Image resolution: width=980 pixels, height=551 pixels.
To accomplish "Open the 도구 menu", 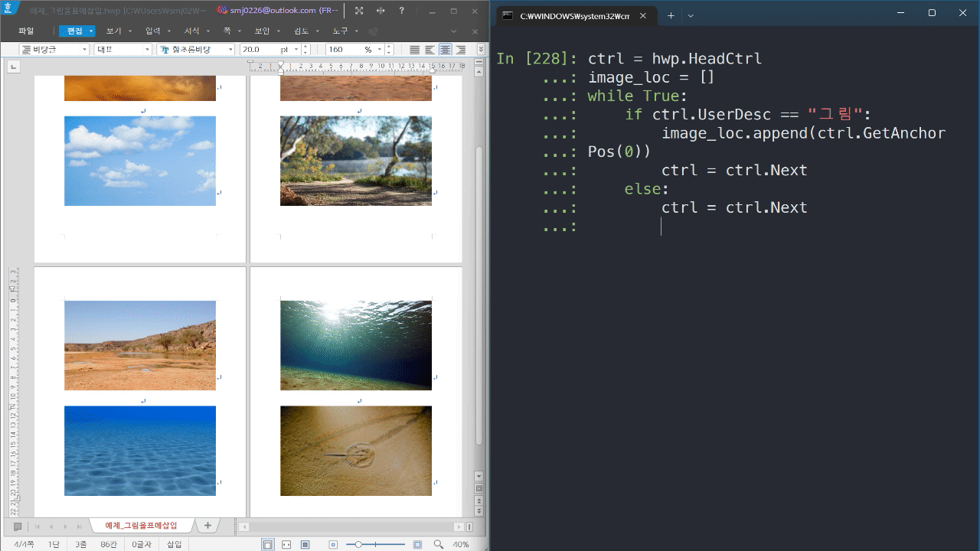I will pyautogui.click(x=340, y=31).
